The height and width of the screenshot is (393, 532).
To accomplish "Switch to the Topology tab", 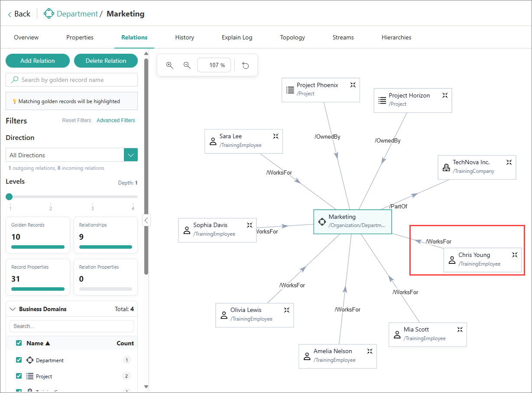I will coord(292,37).
